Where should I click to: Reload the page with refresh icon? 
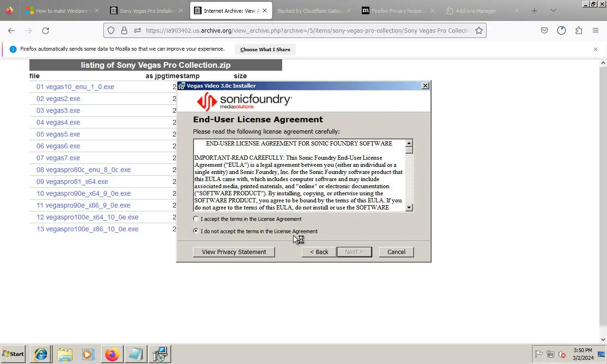coord(46,31)
